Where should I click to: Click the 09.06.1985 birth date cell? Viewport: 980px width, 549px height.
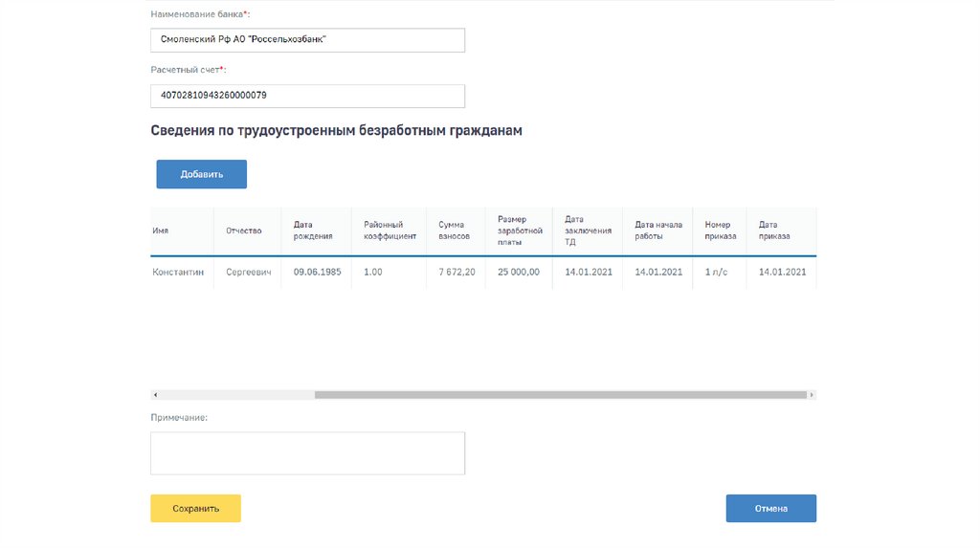[317, 272]
